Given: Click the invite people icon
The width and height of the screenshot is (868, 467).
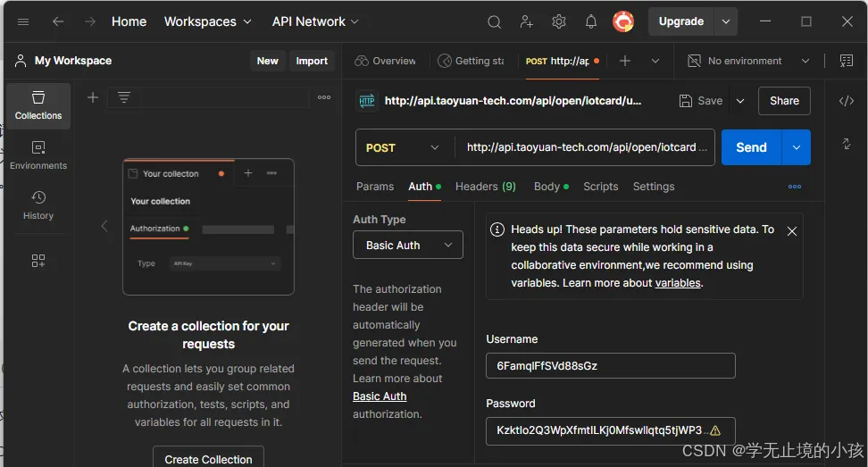Looking at the screenshot, I should [x=527, y=21].
